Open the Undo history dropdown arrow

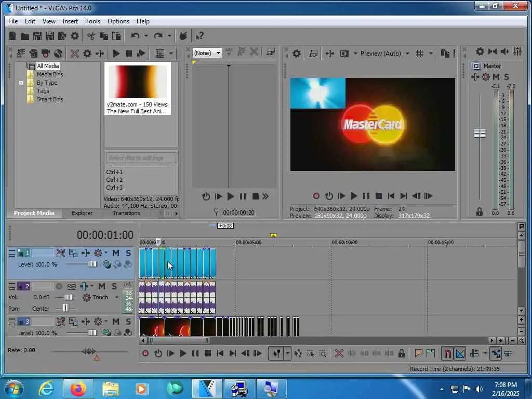[146, 36]
